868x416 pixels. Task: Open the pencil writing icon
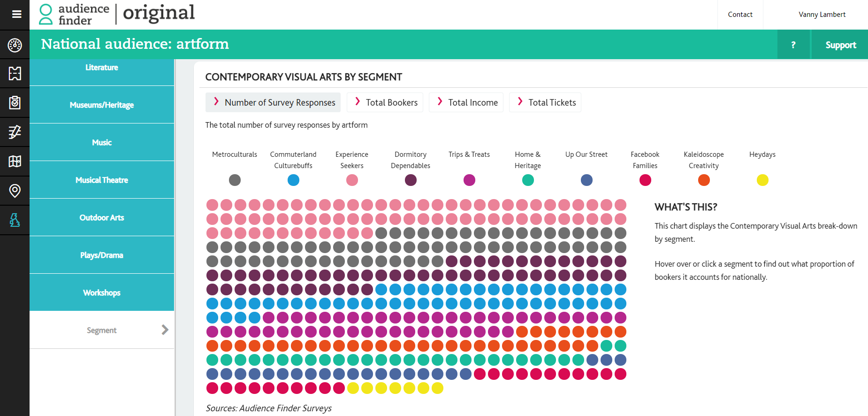tap(15, 132)
